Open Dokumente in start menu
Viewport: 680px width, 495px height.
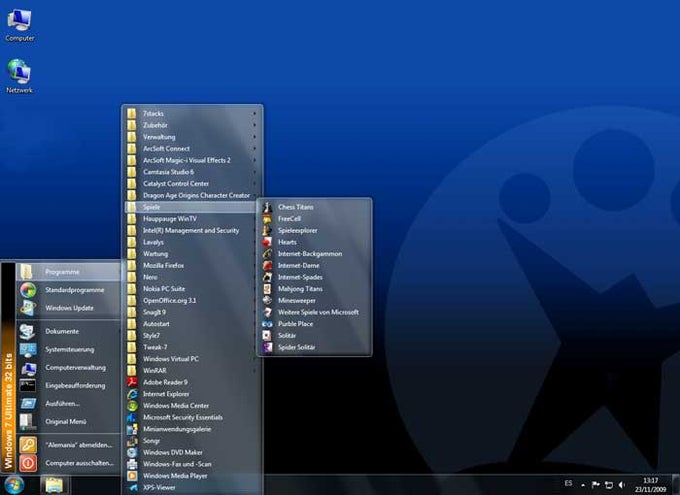click(x=69, y=331)
